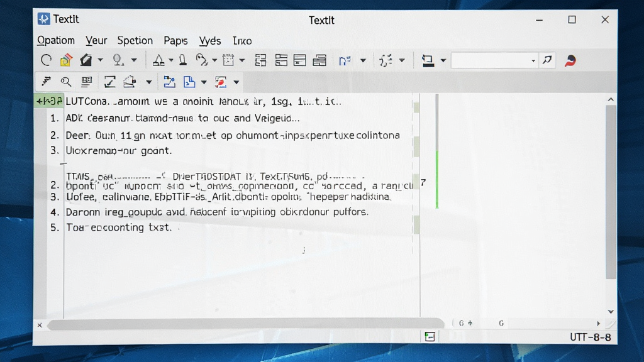Expand the dropdown beside the dotted notepad icon
Image resolution: width=644 pixels, height=362 pixels.
coord(242,60)
